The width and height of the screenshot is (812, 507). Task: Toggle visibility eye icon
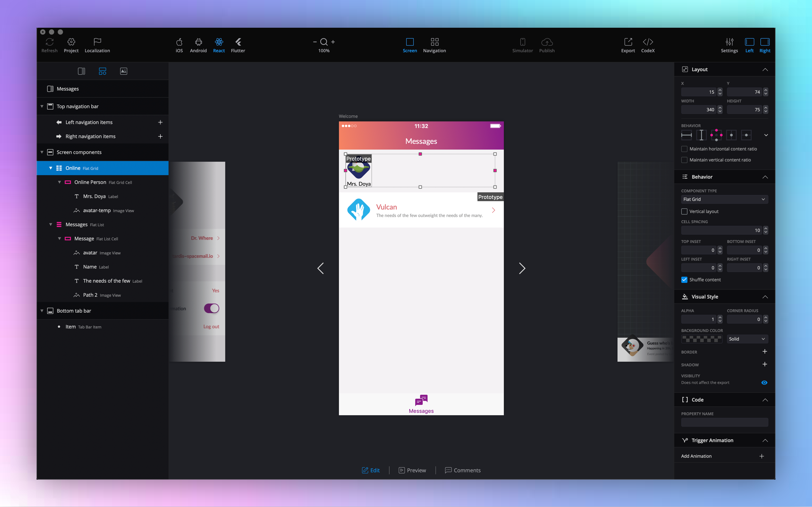coord(764,383)
